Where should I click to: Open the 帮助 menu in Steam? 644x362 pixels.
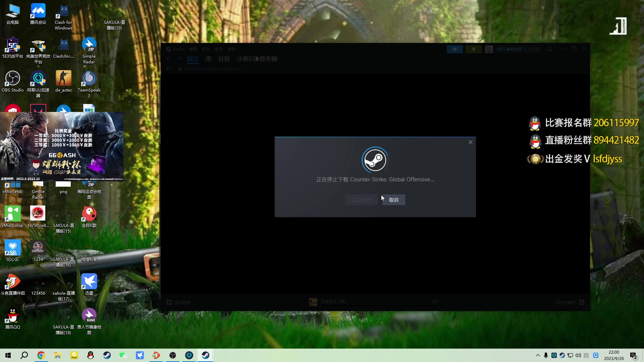tap(231, 49)
